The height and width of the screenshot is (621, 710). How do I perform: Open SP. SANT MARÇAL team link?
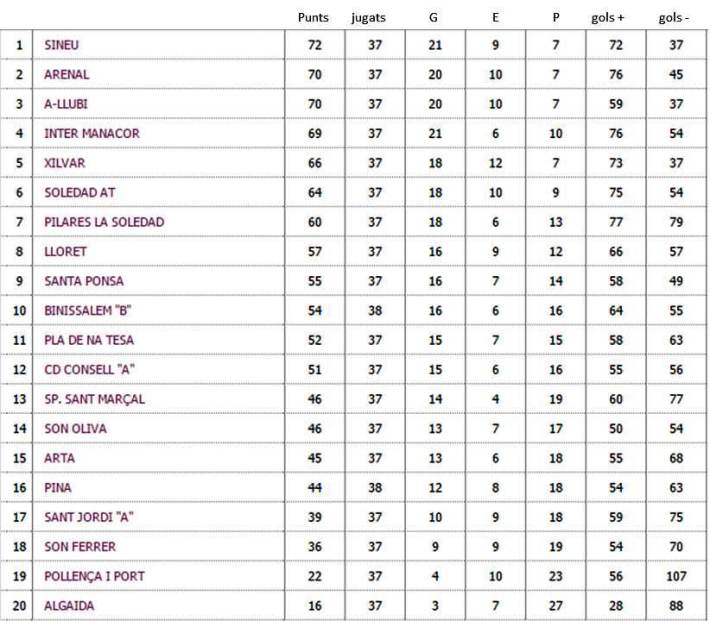coord(95,399)
